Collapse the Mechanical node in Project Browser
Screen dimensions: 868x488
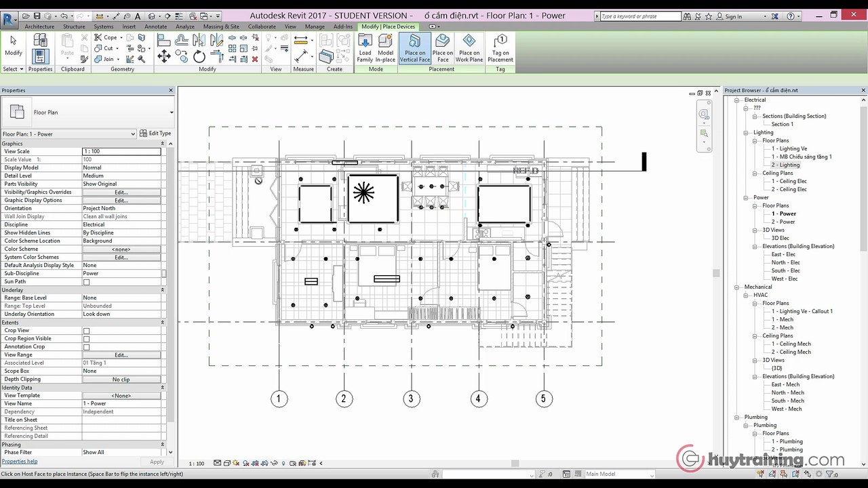(737, 287)
